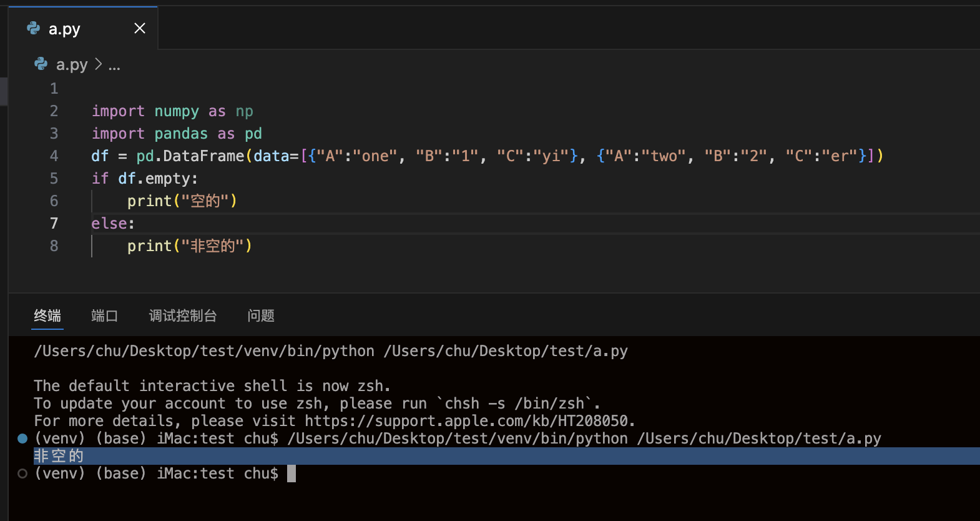Expand the breadcrumb chevron after a.py
The width and height of the screenshot is (980, 521).
[98, 64]
